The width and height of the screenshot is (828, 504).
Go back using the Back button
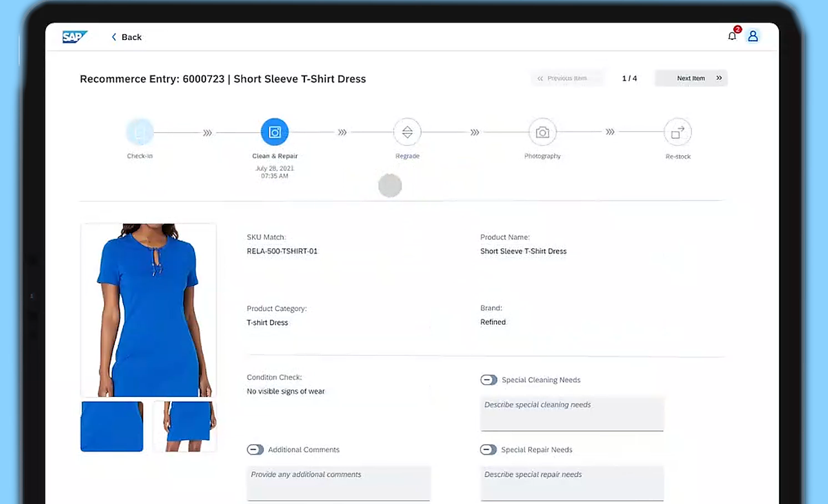[x=127, y=37]
